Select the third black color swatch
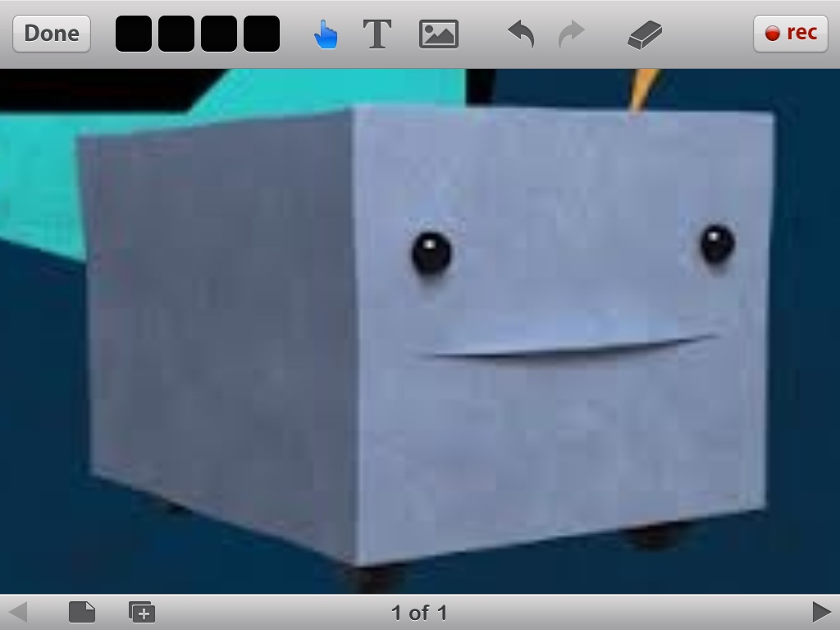This screenshot has height=630, width=840. [x=219, y=34]
